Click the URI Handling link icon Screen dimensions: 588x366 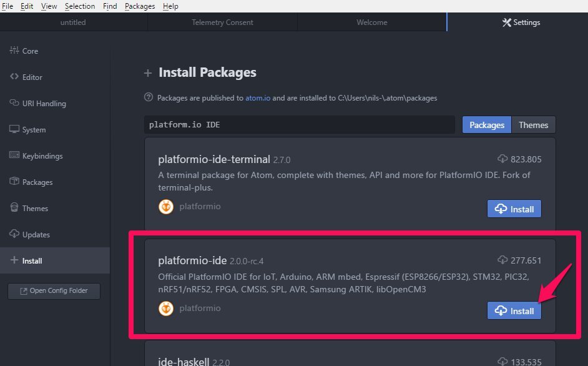tap(14, 103)
